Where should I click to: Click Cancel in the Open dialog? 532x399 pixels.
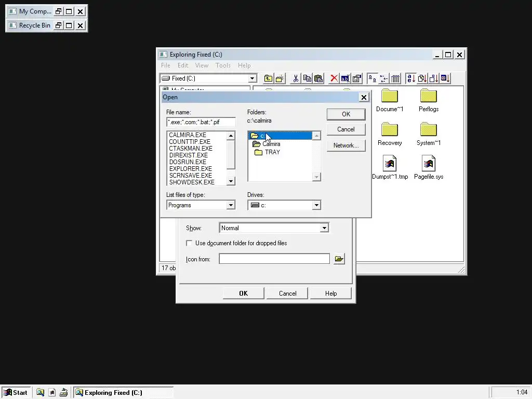pos(346,129)
